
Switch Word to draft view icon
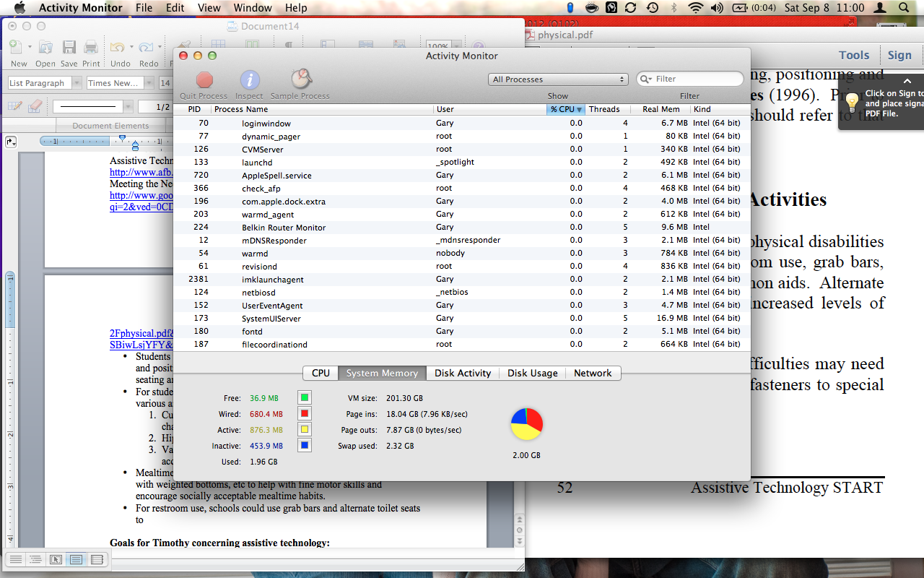(14, 558)
